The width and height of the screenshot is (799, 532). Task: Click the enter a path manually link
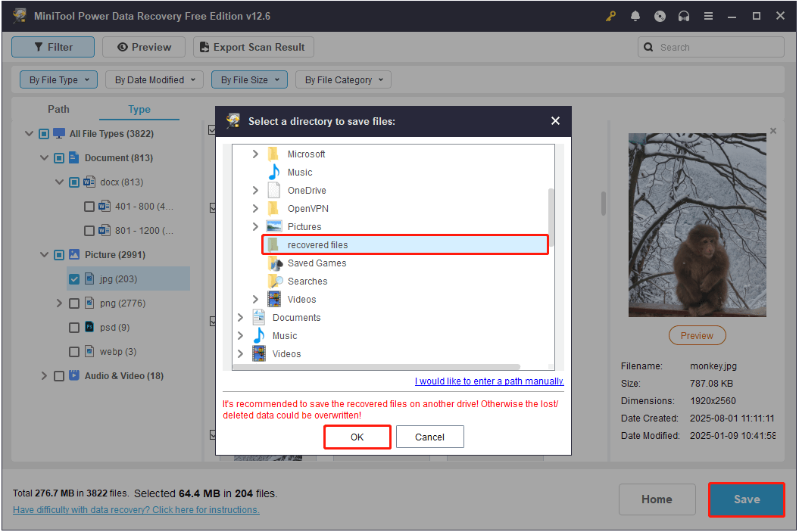(x=488, y=381)
